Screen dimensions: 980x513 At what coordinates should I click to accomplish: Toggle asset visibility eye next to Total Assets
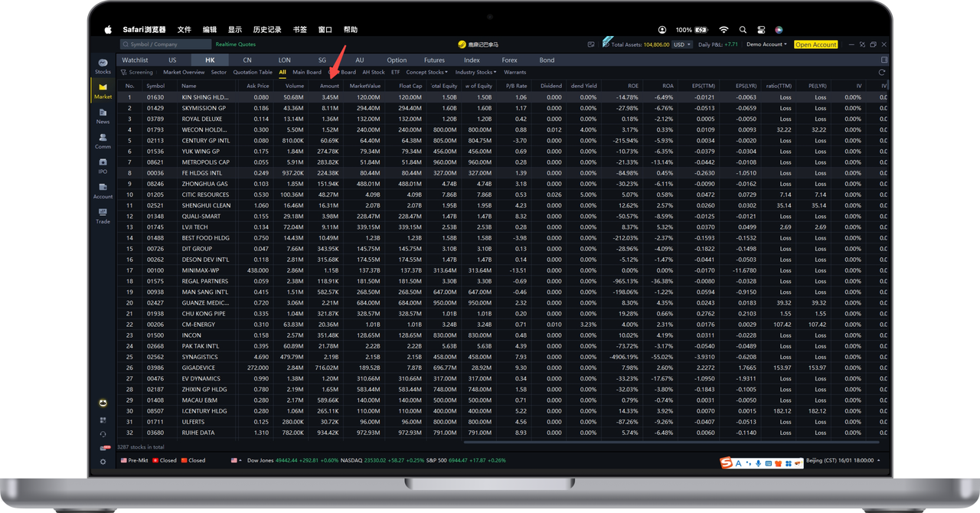tap(607, 44)
